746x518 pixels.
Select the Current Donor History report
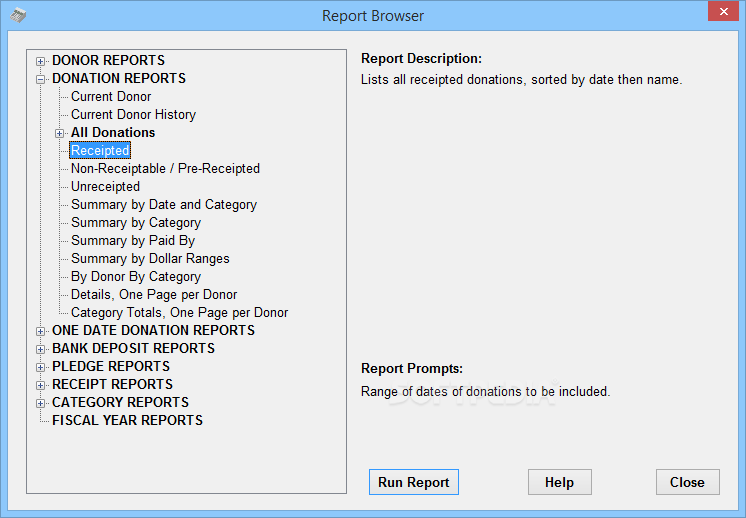click(x=133, y=115)
